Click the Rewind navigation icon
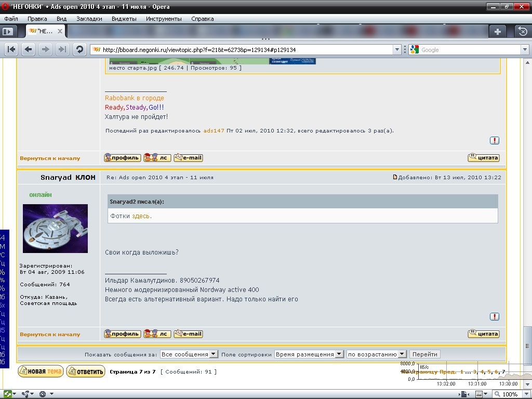This screenshot has width=532, height=399. (x=11, y=49)
